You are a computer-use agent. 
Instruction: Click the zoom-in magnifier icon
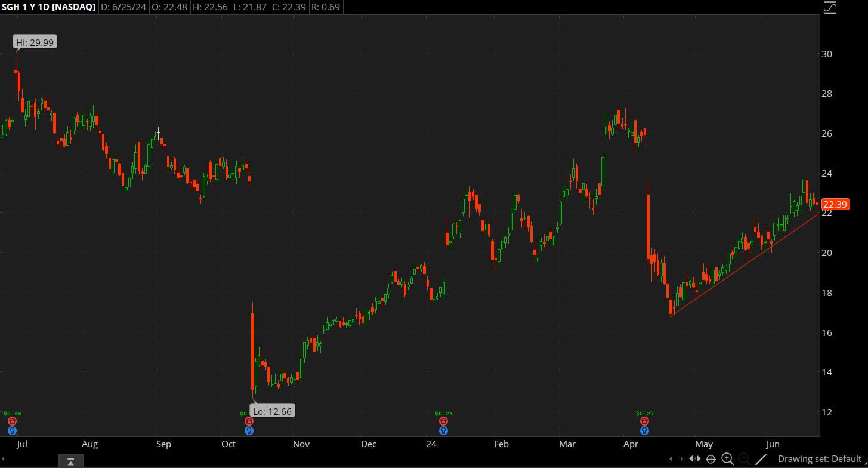point(727,458)
